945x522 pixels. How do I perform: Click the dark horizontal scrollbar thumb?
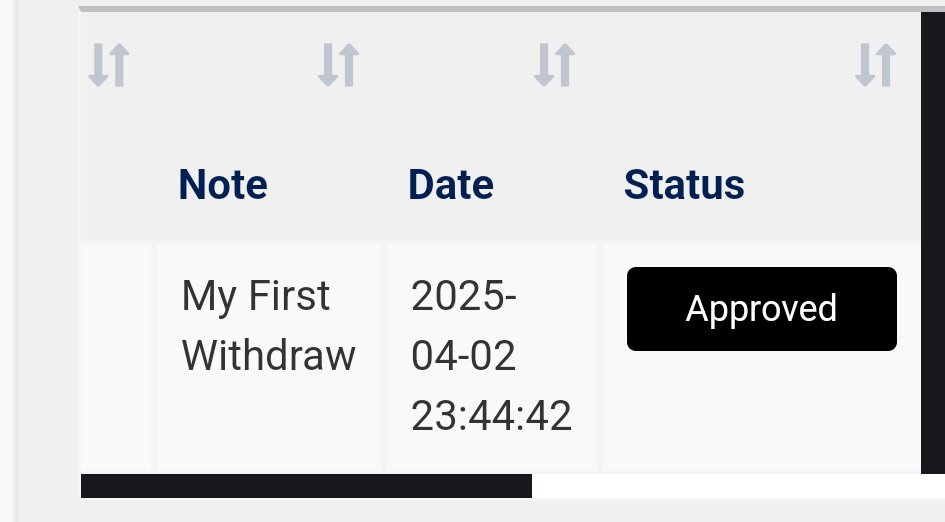(306, 487)
